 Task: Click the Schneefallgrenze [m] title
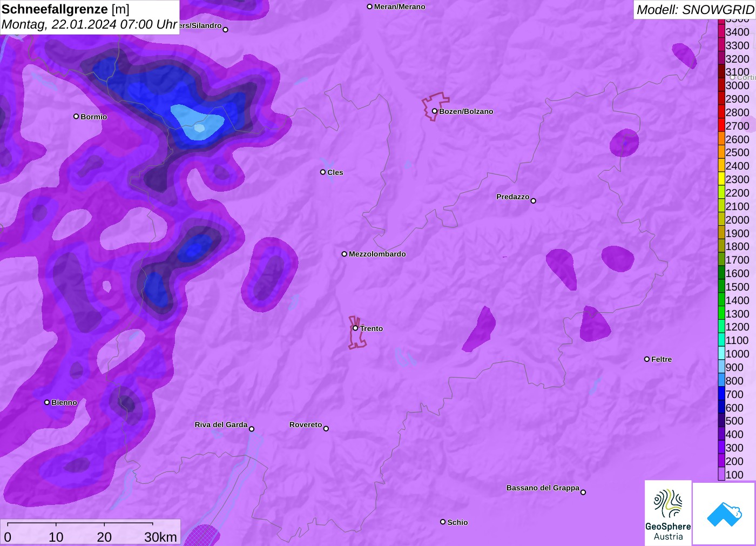pyautogui.click(x=65, y=9)
